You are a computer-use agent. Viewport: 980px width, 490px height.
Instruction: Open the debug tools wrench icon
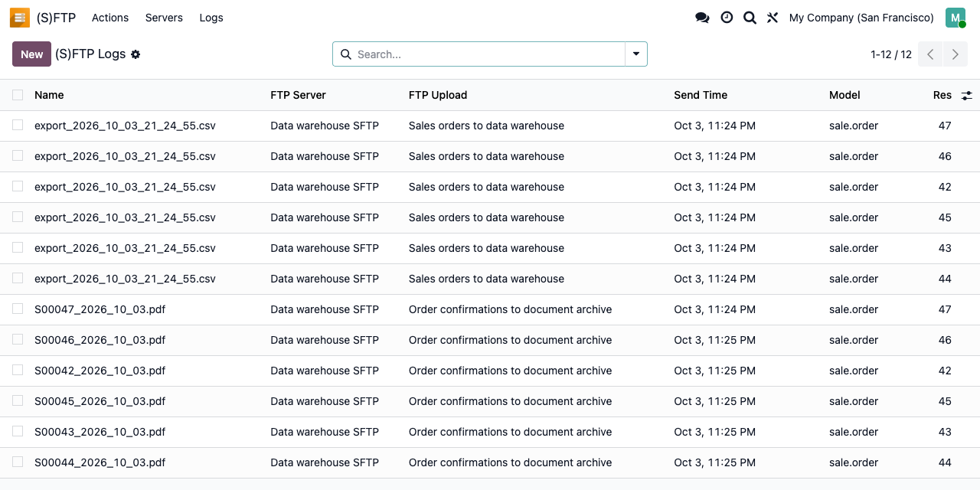(773, 18)
